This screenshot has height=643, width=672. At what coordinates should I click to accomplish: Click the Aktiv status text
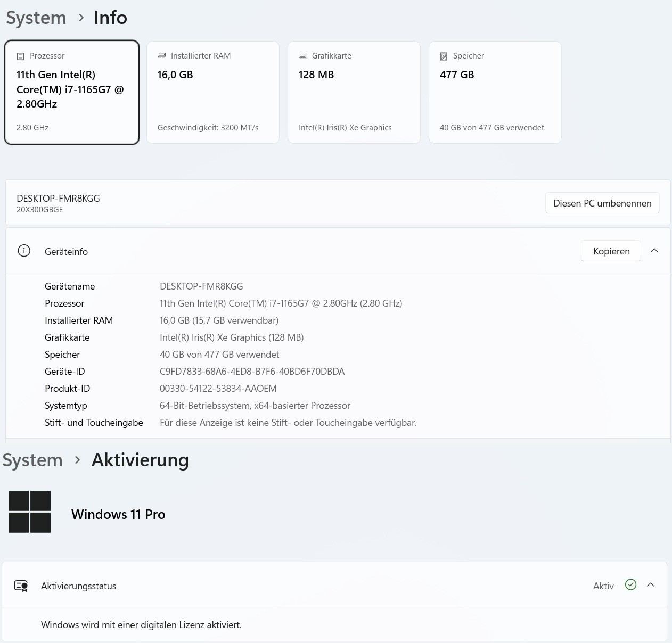603,586
